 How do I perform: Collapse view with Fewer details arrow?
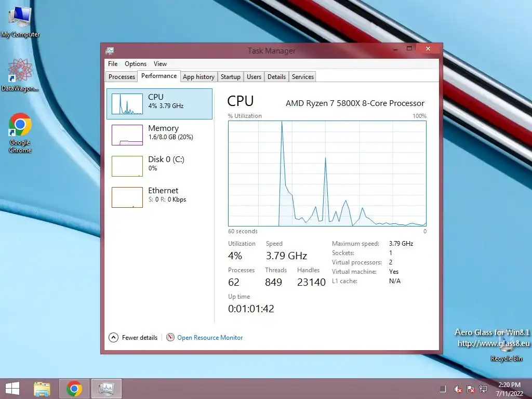coord(113,337)
